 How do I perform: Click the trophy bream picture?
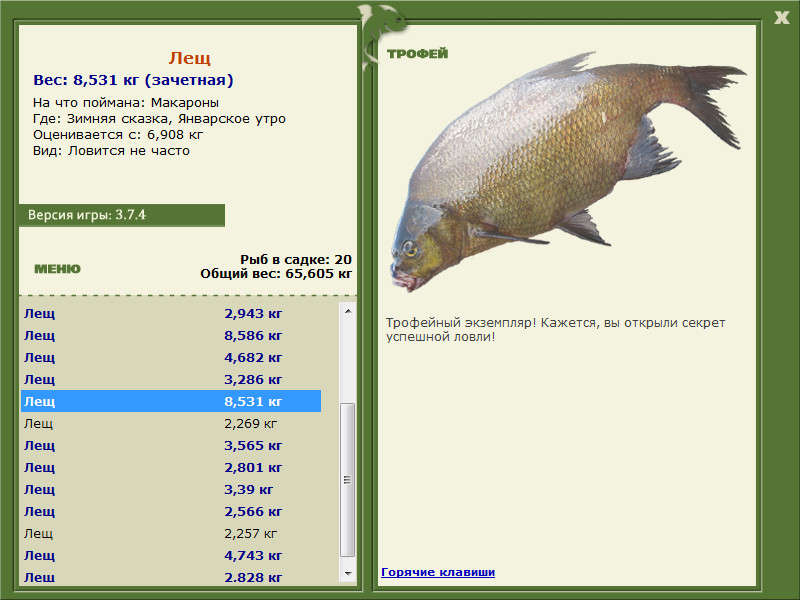565,170
